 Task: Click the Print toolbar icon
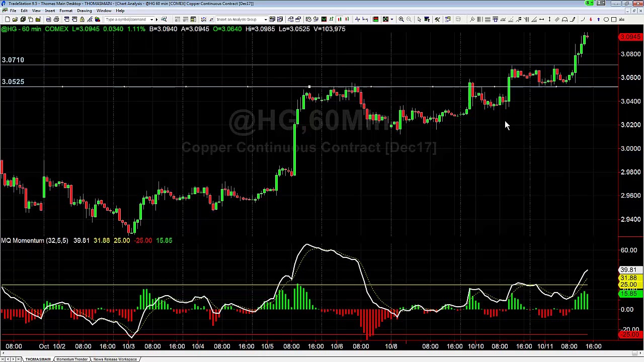point(56,19)
